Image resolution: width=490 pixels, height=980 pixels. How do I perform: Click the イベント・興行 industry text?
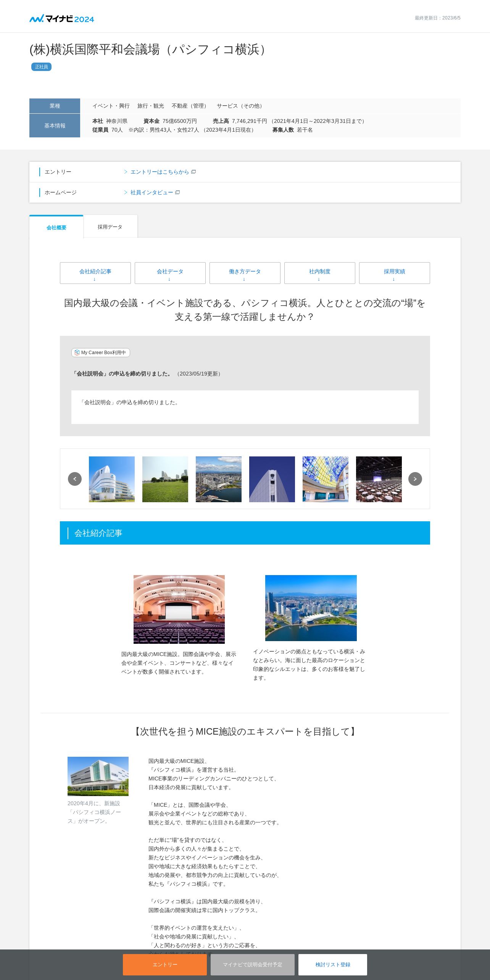[111, 106]
